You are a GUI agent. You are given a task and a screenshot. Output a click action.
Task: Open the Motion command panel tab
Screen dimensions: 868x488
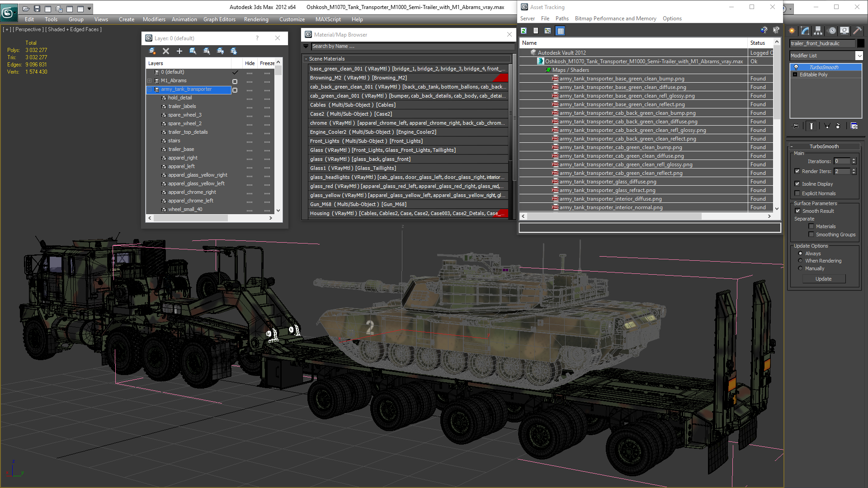832,31
